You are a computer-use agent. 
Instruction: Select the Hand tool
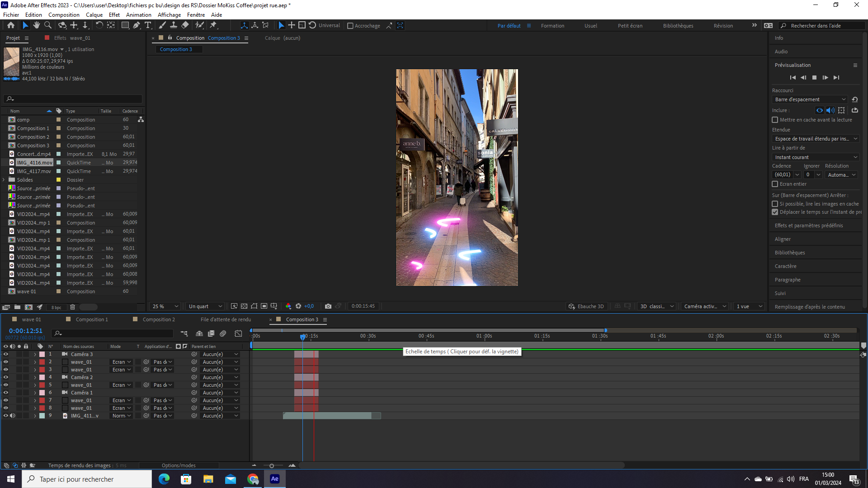click(x=37, y=25)
